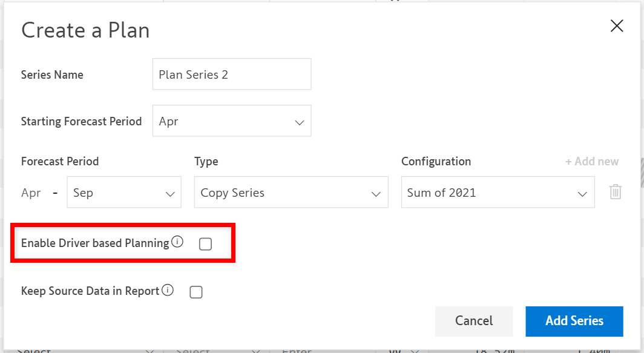Tick the Keep Source Data in Report checkbox

click(195, 292)
